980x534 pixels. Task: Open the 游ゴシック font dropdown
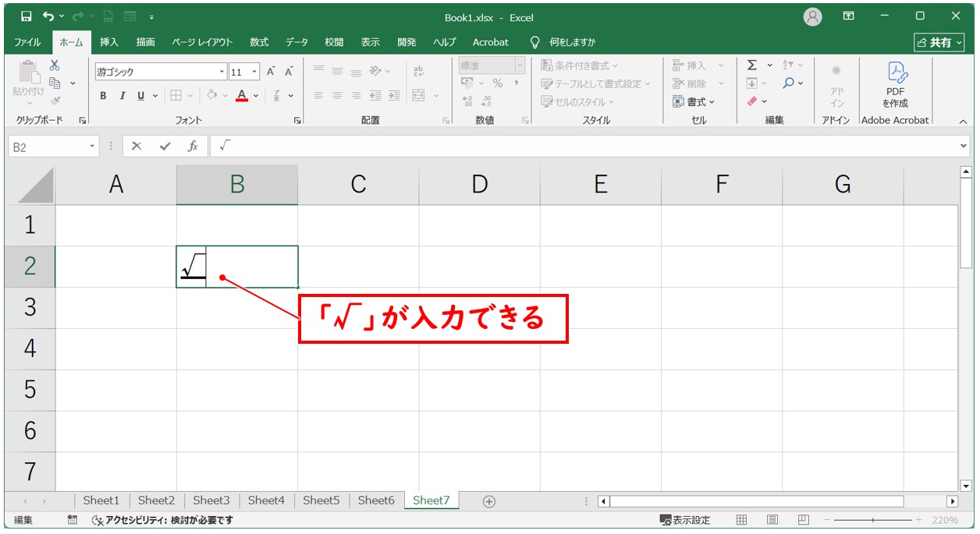click(221, 71)
